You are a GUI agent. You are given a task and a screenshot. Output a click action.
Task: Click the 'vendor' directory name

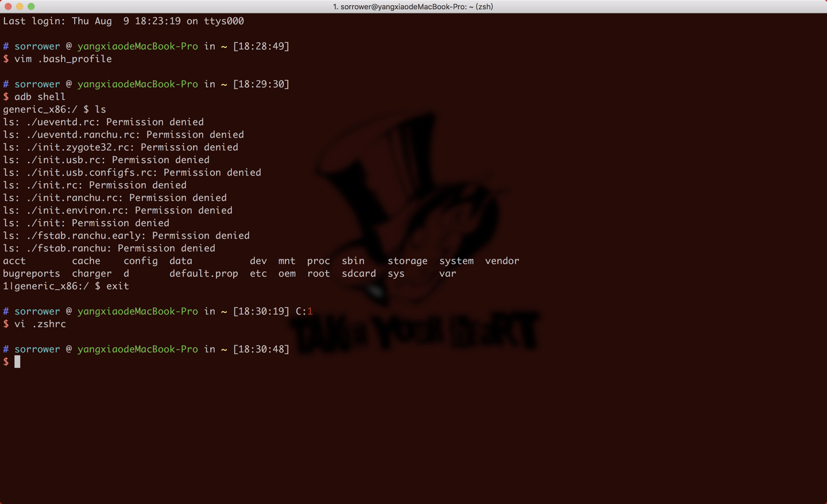click(503, 261)
